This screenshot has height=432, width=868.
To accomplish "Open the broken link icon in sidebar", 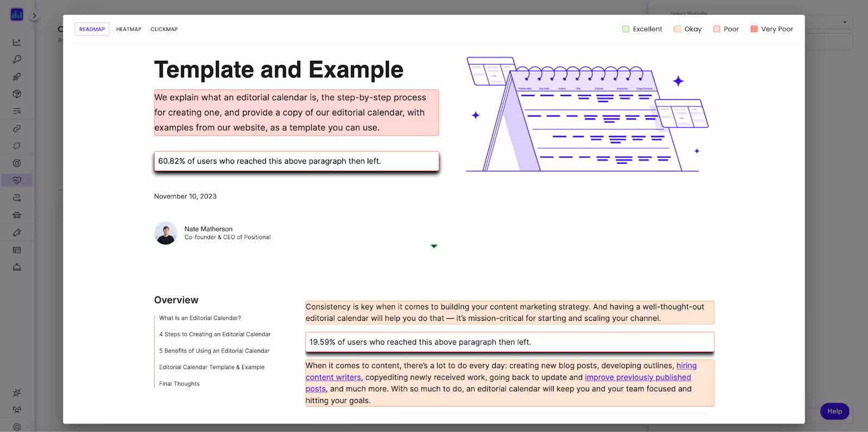I will click(17, 146).
